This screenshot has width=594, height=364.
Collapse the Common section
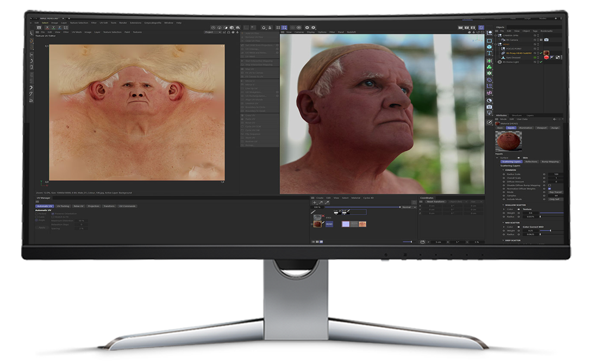(x=503, y=170)
